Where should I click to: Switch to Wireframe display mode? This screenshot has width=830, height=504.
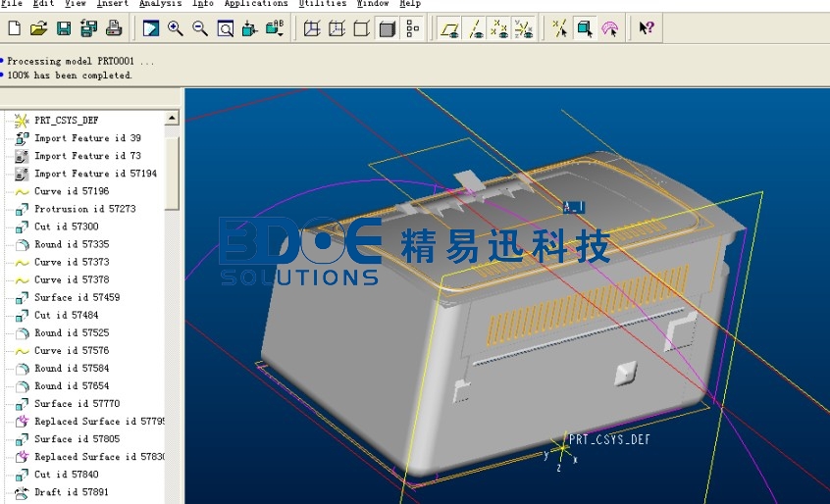click(312, 28)
